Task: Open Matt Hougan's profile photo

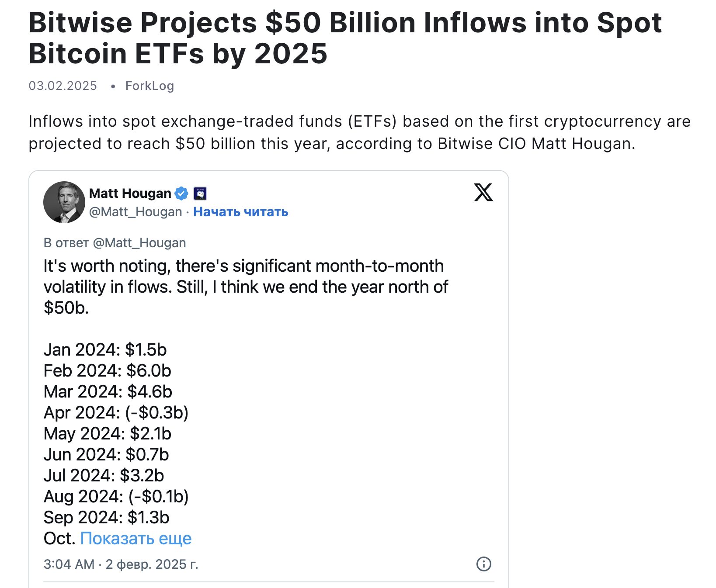Action: (64, 202)
